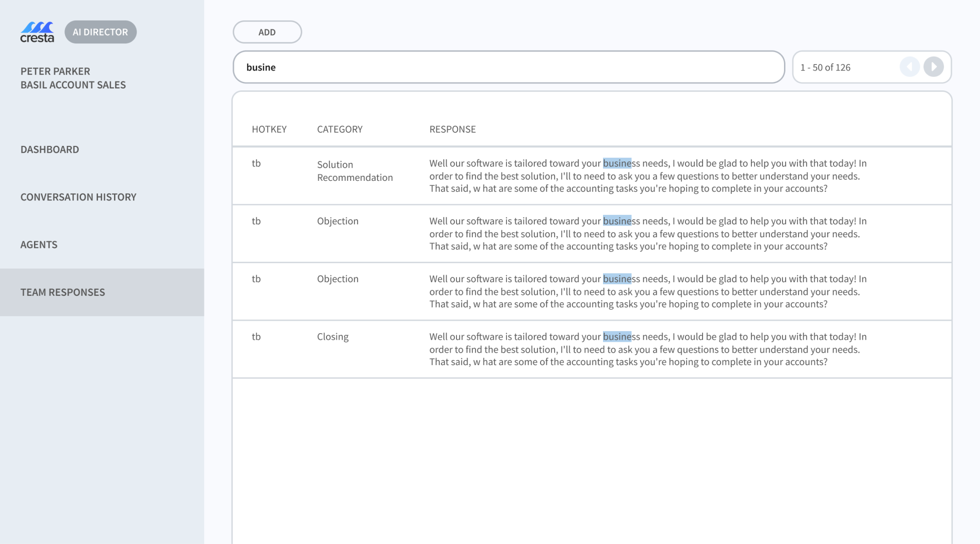Navigate to Agents section
The height and width of the screenshot is (544, 980).
coord(39,244)
